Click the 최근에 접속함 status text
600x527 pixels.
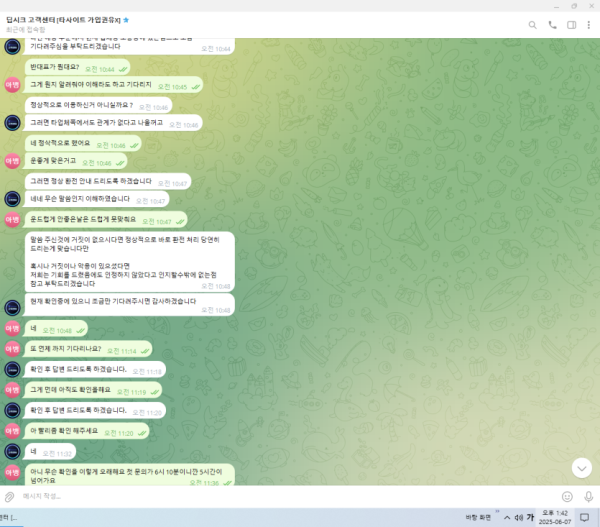[26, 29]
